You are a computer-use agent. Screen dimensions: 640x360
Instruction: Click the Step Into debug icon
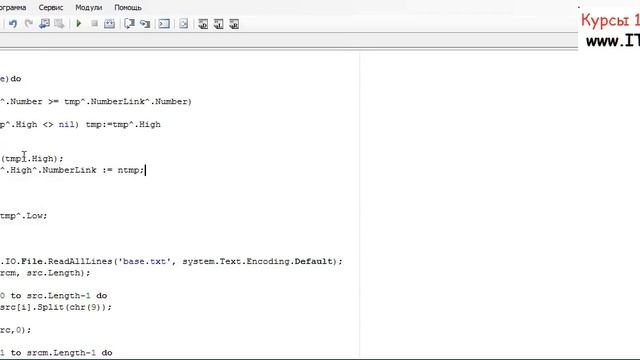pos(129,24)
